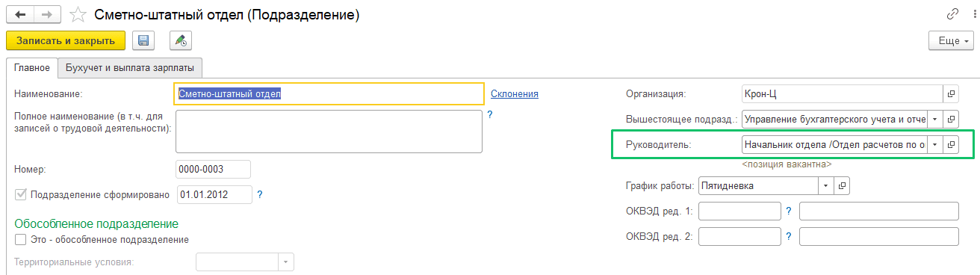Viewport: 980px width, 275px height.
Task: Toggle Это - обособленное подразделение checkbox
Action: pos(20,240)
